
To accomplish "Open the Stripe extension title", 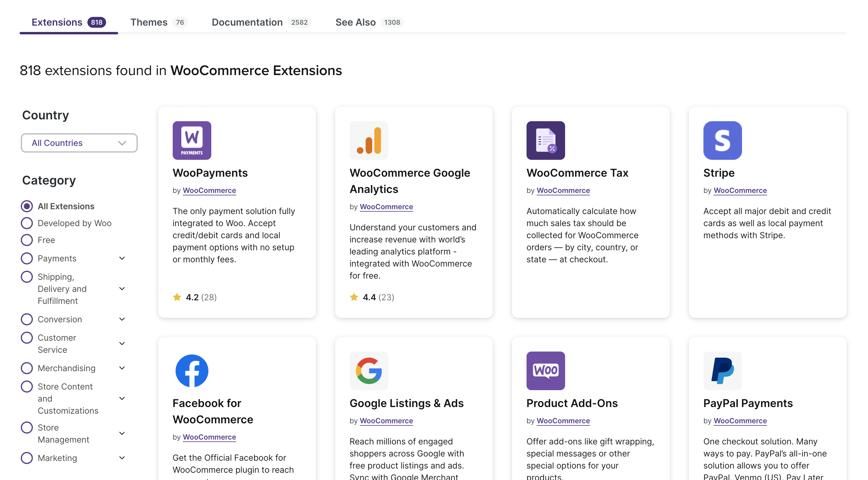I will click(x=719, y=173).
